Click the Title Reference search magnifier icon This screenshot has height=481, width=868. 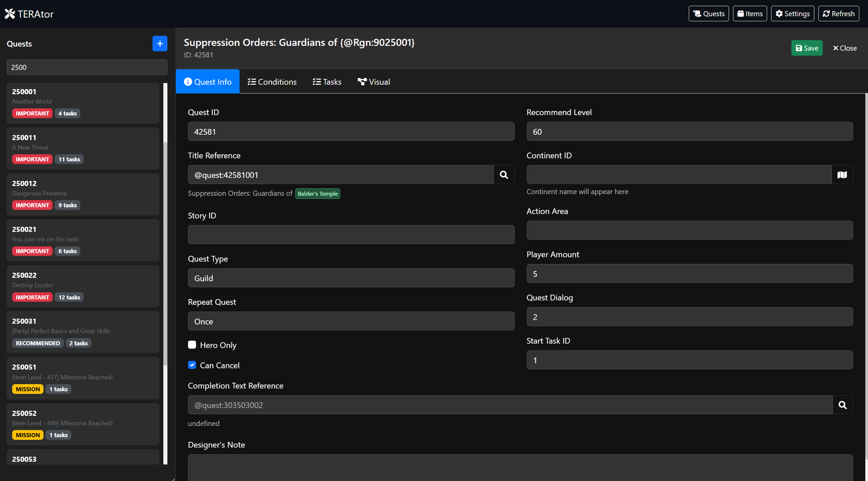coord(504,175)
